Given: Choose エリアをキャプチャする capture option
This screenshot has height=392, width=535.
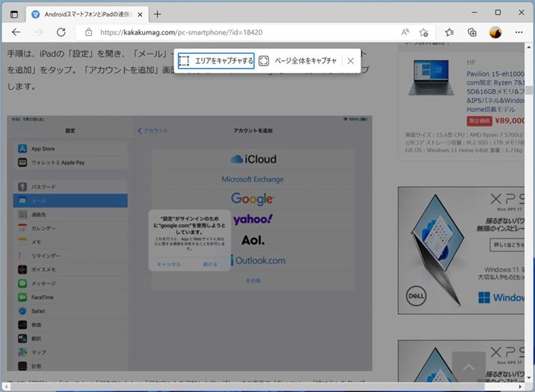Looking at the screenshot, I should click(x=216, y=61).
